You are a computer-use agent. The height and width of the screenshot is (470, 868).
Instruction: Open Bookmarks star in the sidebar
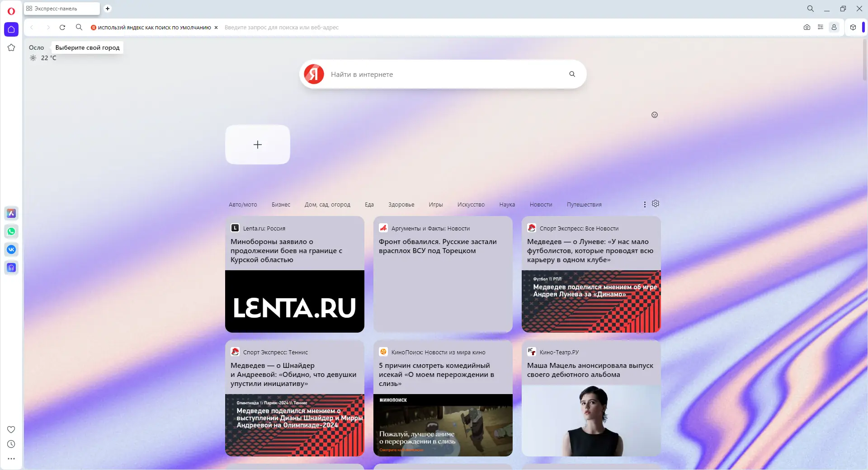tap(11, 47)
